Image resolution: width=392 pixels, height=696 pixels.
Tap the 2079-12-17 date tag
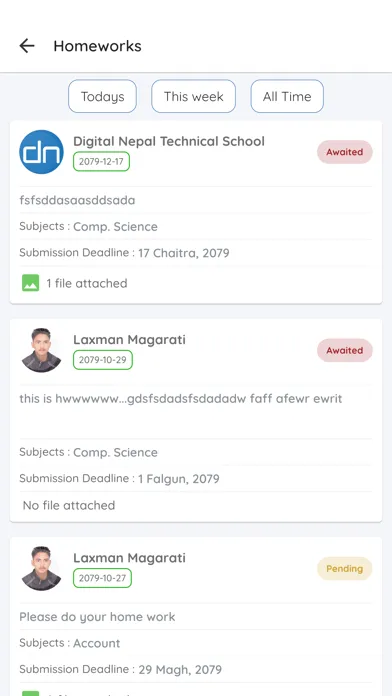coord(101,162)
